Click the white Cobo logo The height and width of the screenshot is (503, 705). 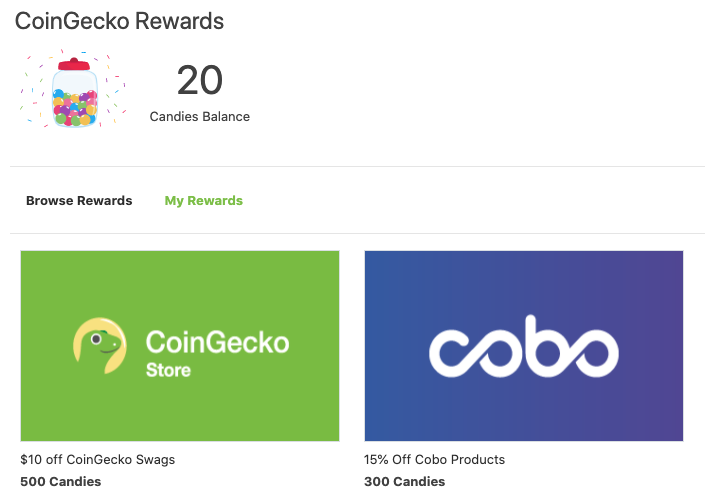point(524,346)
